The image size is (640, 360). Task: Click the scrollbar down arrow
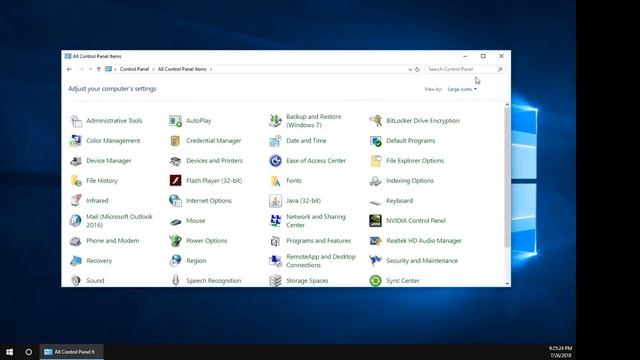pyautogui.click(x=507, y=284)
